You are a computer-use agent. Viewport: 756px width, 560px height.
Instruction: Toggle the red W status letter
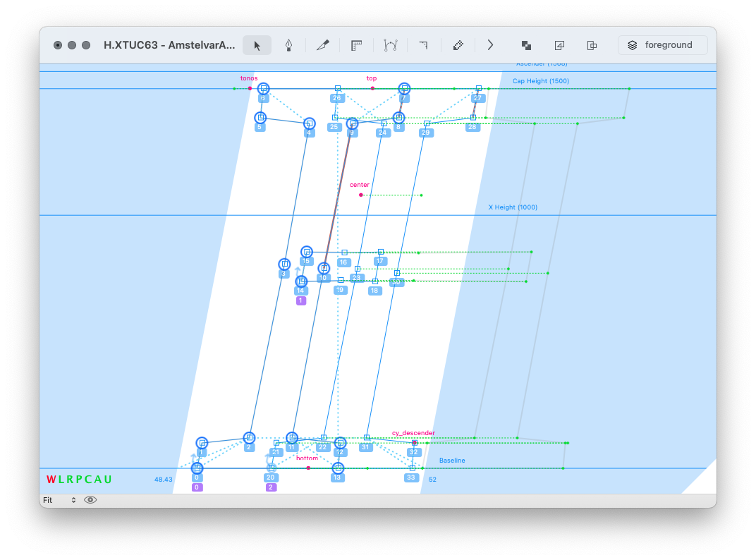coord(51,480)
